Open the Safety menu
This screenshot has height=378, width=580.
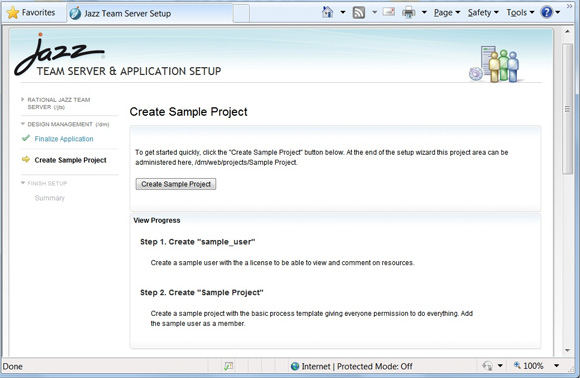483,13
